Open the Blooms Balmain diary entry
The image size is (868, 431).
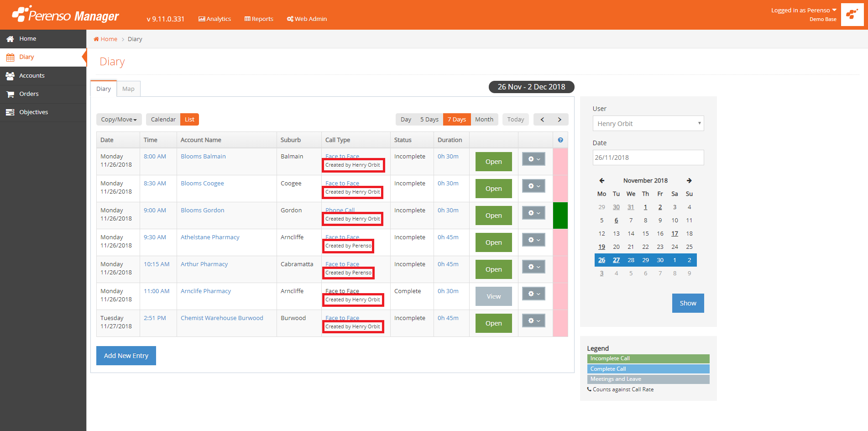pyautogui.click(x=493, y=162)
